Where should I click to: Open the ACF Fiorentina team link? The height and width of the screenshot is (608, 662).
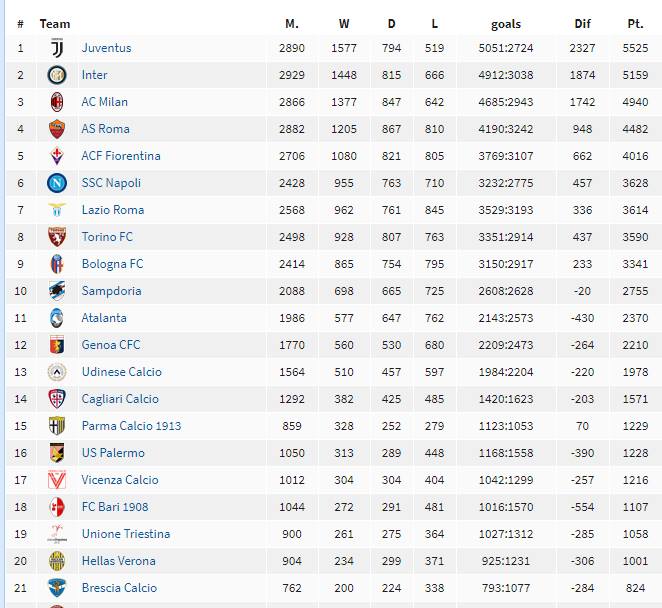click(x=121, y=156)
